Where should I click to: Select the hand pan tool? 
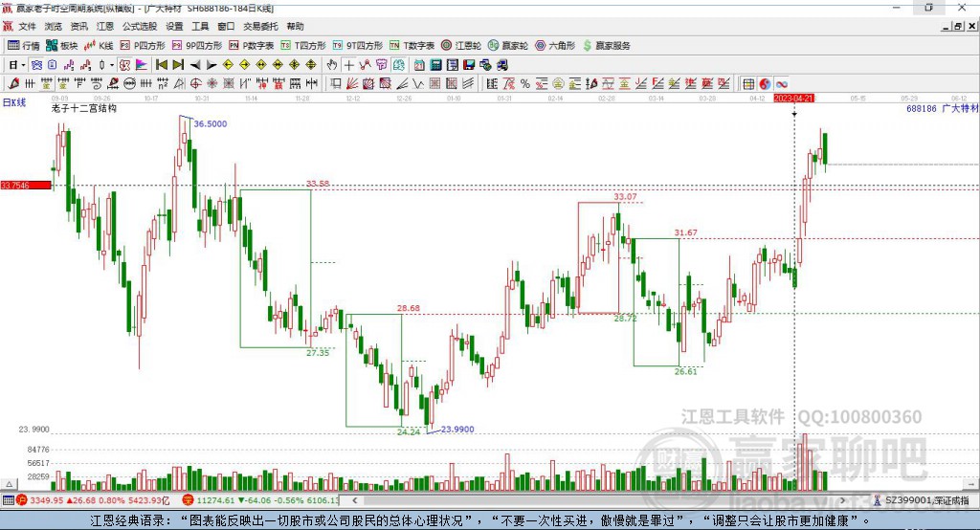332,65
